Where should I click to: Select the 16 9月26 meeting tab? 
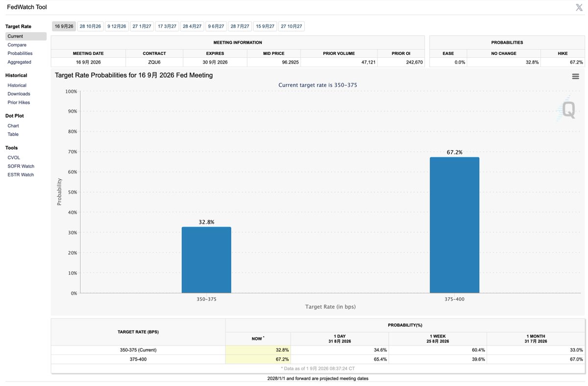pos(64,26)
